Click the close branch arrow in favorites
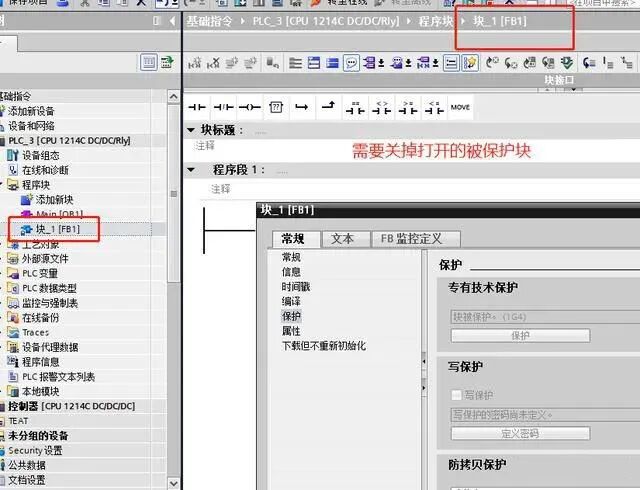The height and width of the screenshot is (490, 640). (328, 106)
